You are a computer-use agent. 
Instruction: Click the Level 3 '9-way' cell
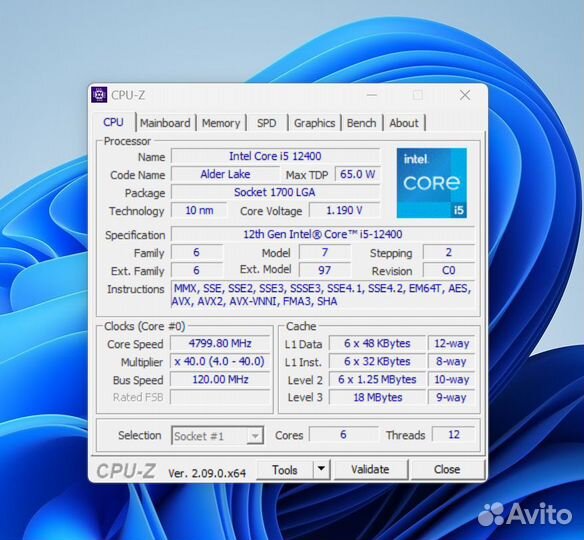451,397
